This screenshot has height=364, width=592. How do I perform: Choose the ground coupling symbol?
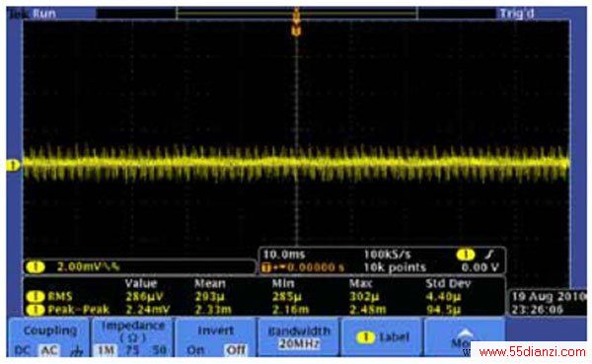(77, 351)
